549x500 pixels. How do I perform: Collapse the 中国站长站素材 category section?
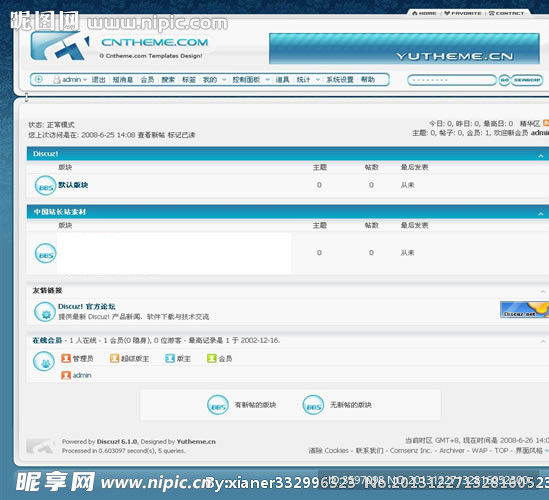tap(541, 214)
